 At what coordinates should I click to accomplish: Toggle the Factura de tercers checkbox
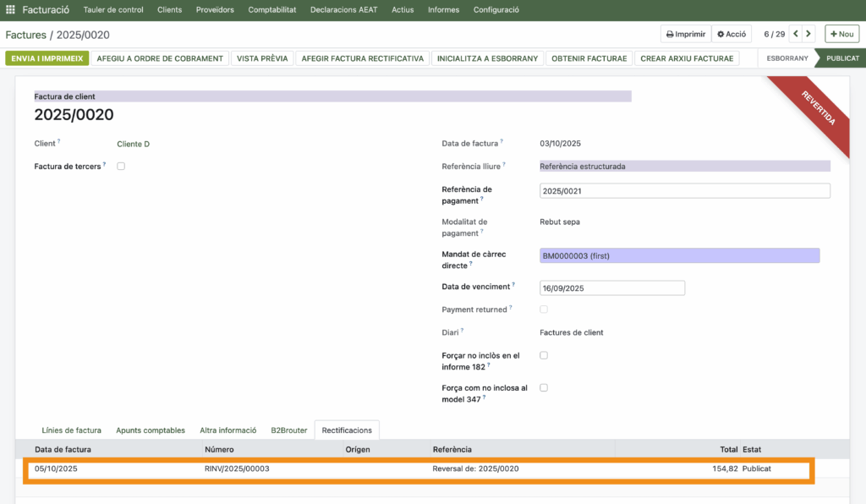pos(121,167)
